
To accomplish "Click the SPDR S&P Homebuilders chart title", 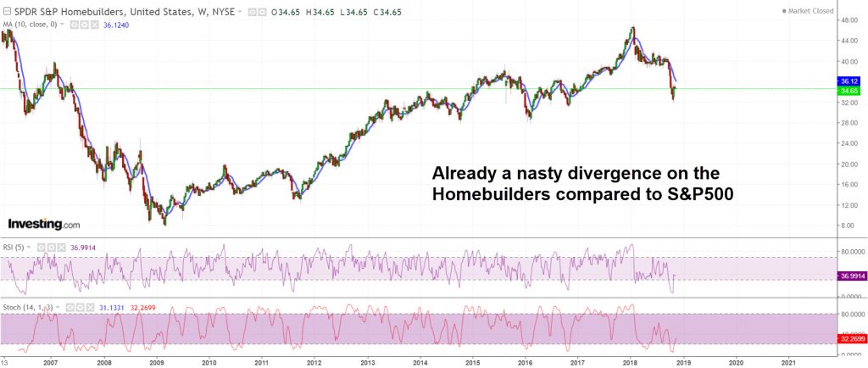I will (125, 12).
